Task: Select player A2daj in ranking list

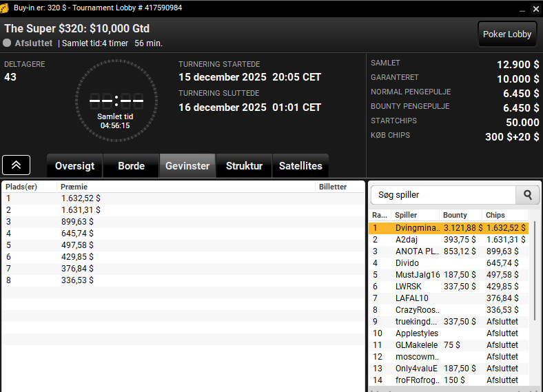Action: click(x=449, y=240)
